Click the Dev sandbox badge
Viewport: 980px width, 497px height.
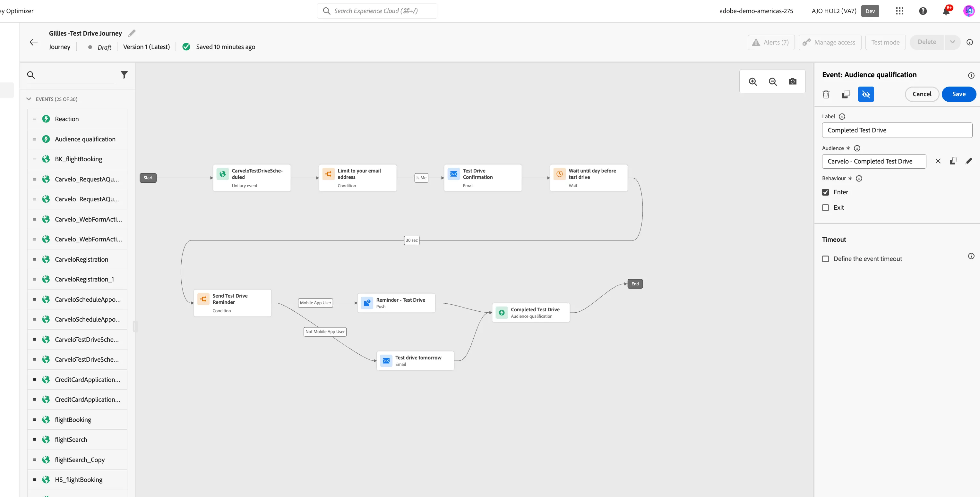click(x=870, y=11)
